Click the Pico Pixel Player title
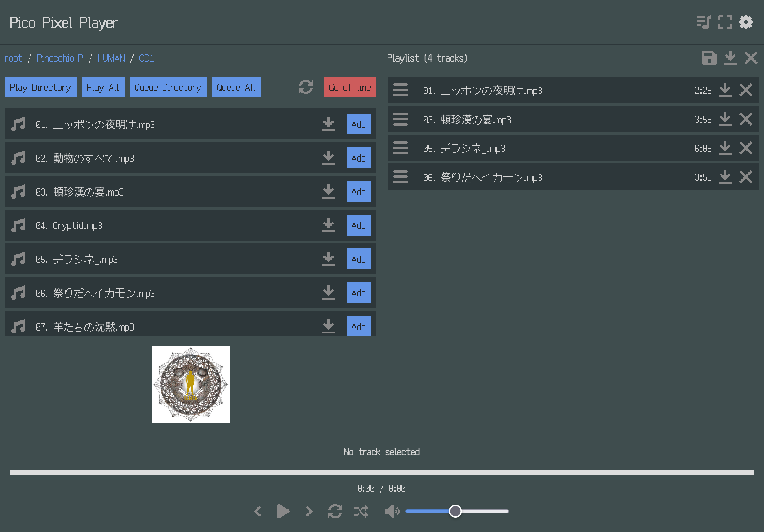The width and height of the screenshot is (764, 532). pos(64,23)
